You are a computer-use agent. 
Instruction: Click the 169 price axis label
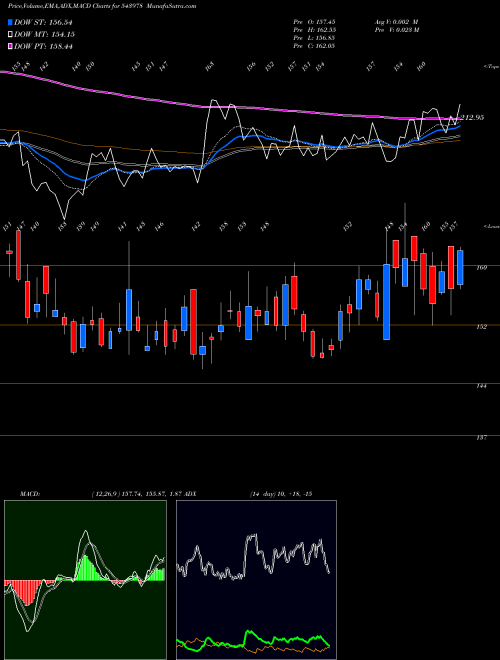pyautogui.click(x=482, y=267)
